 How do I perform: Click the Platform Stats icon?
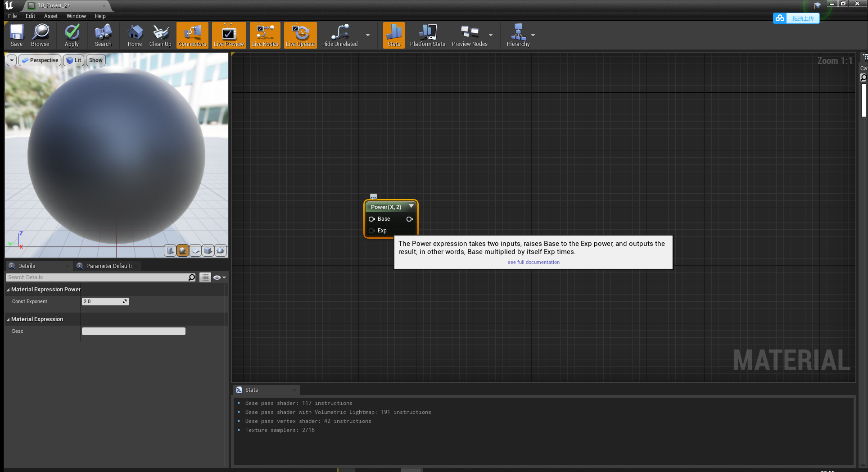[427, 35]
